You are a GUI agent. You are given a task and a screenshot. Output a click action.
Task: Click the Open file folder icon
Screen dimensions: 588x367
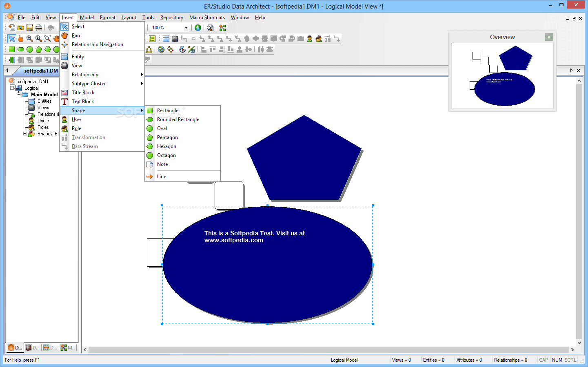point(21,28)
